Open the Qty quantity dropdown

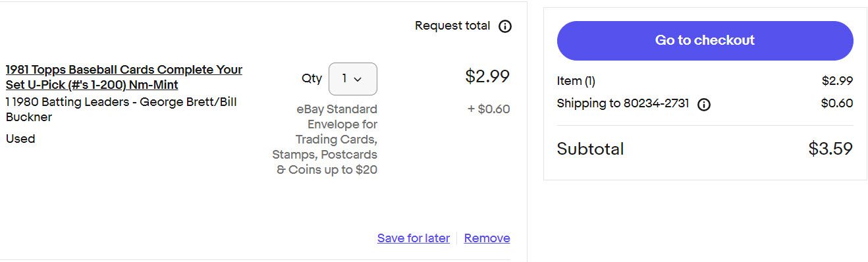click(x=353, y=79)
